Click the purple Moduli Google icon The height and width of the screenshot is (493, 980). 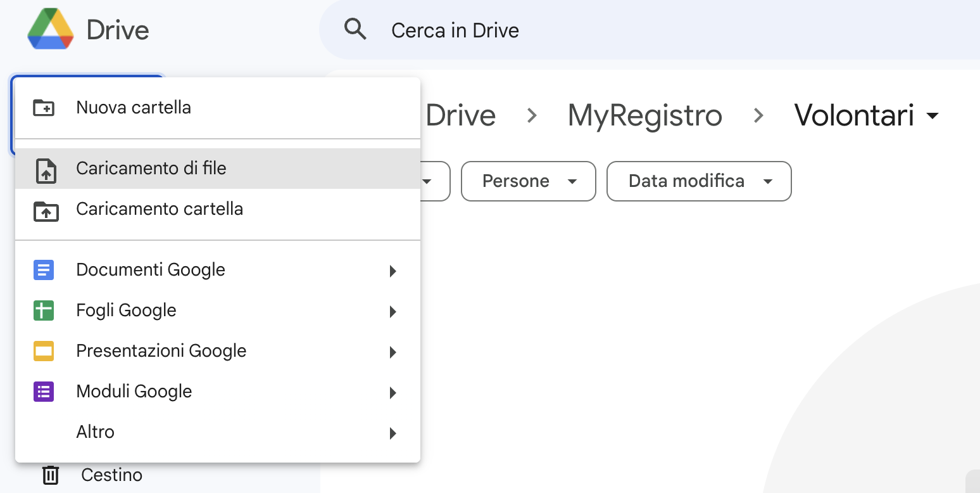44,392
